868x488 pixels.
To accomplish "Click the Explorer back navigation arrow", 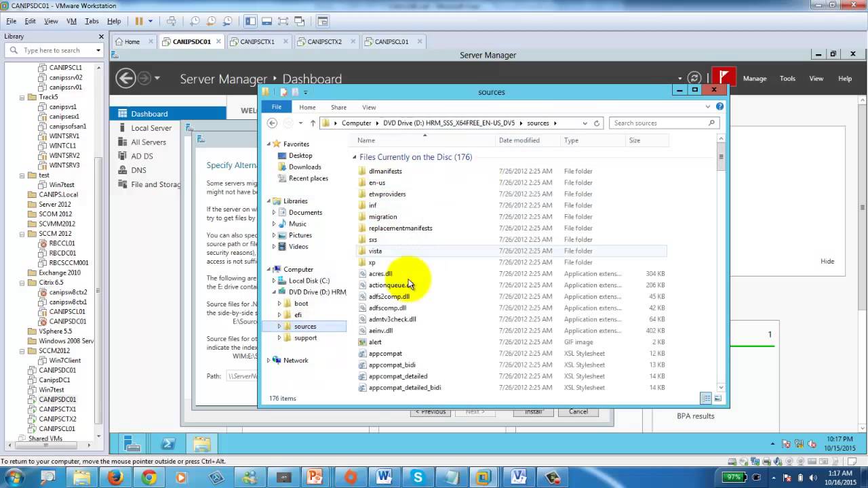I will pyautogui.click(x=272, y=123).
